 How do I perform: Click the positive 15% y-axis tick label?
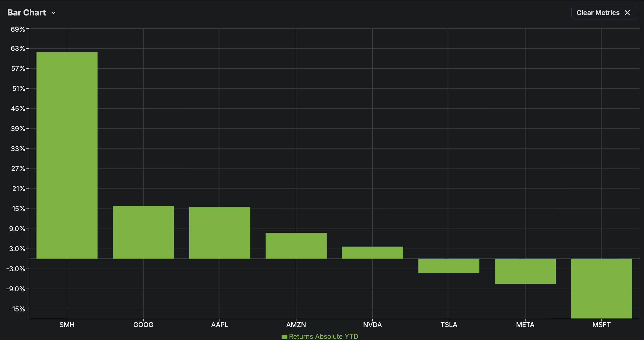(x=19, y=209)
